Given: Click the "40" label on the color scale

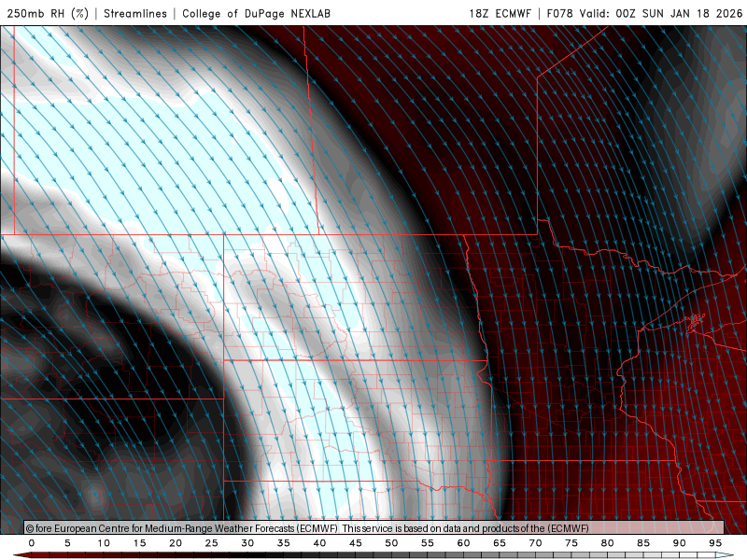Looking at the screenshot, I should click(319, 543).
